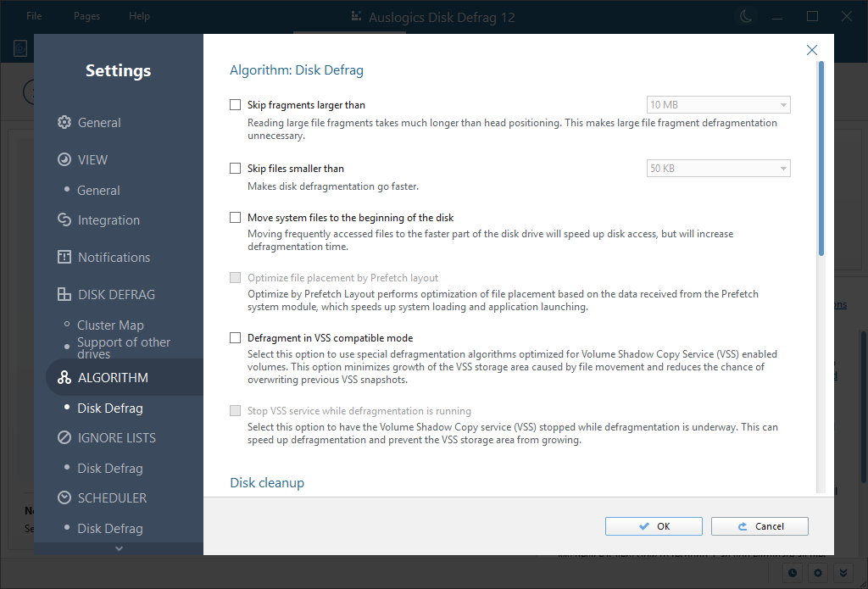Select Support of other drives item
The image size is (868, 589).
click(x=124, y=347)
